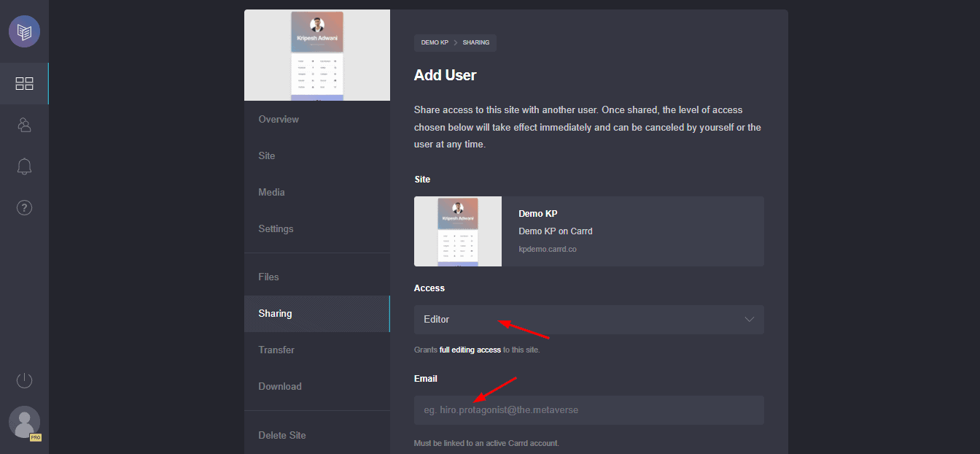980x454 pixels.
Task: Open the Transfer section
Action: click(x=276, y=350)
